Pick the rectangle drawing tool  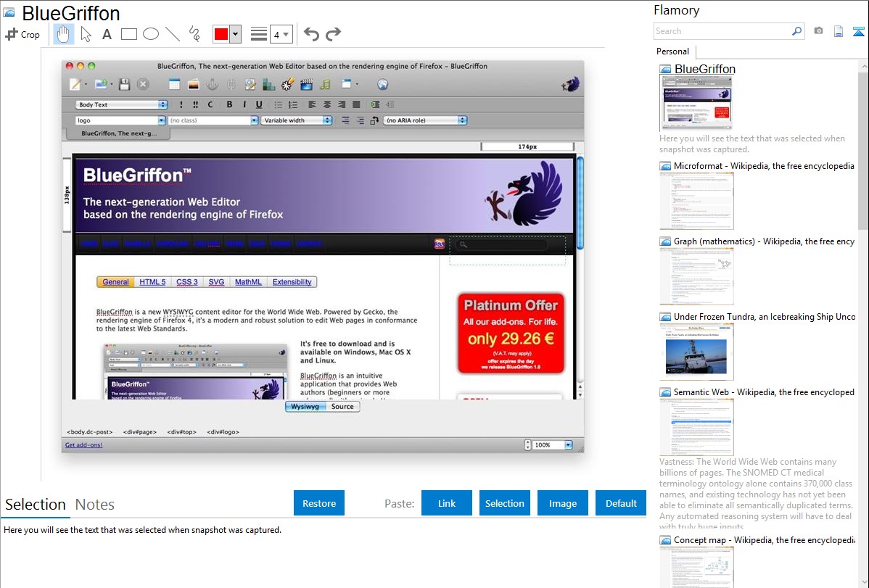tap(128, 34)
